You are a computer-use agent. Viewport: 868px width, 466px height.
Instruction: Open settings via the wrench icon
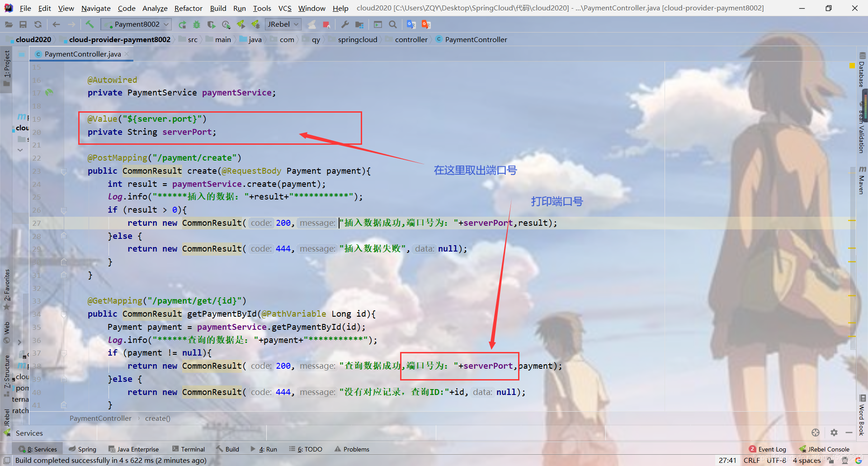click(345, 24)
